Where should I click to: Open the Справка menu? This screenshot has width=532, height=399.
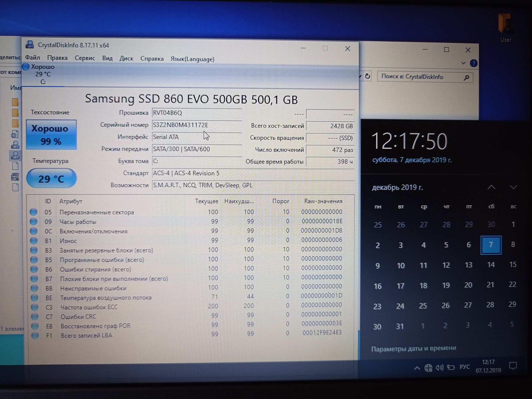click(152, 59)
